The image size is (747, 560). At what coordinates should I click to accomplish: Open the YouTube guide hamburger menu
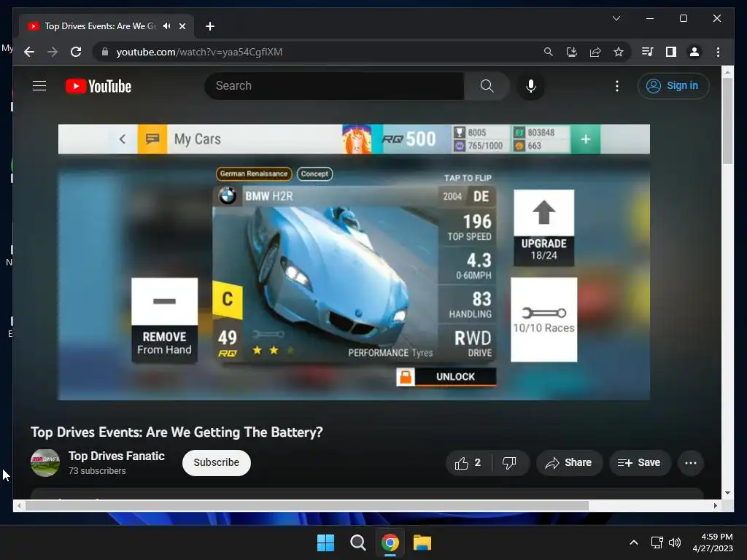pyautogui.click(x=39, y=86)
